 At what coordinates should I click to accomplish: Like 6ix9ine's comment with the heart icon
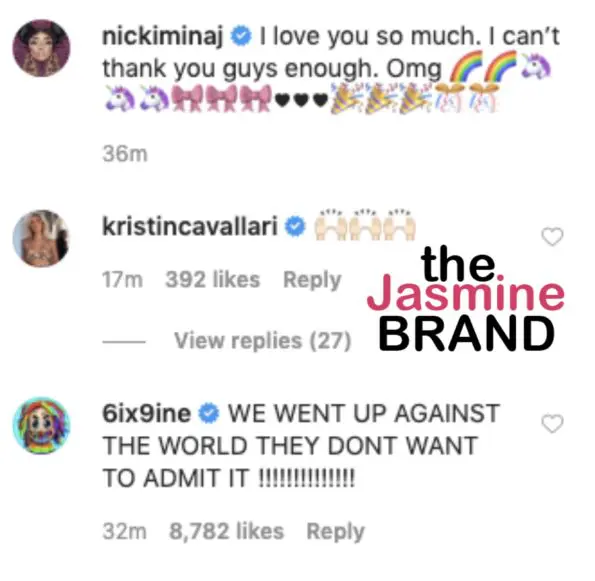pyautogui.click(x=552, y=424)
